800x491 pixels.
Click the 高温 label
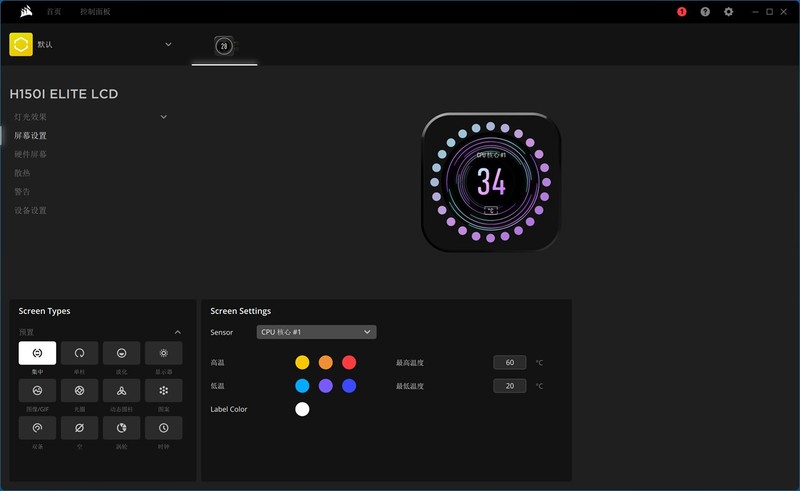(x=217, y=362)
